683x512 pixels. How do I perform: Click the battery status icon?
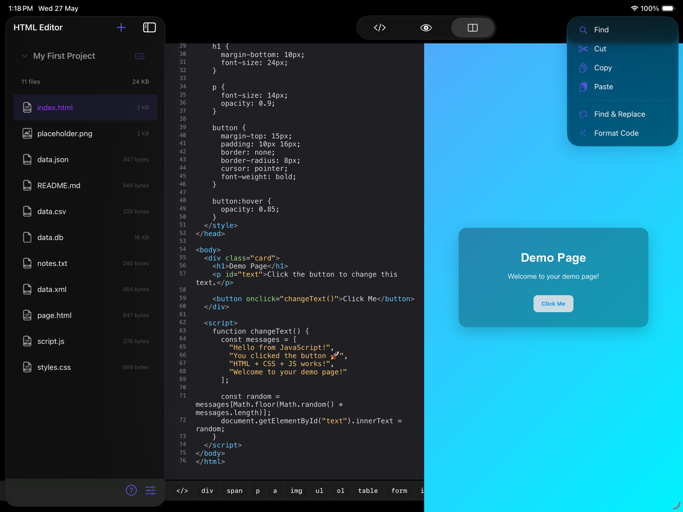pyautogui.click(x=668, y=8)
